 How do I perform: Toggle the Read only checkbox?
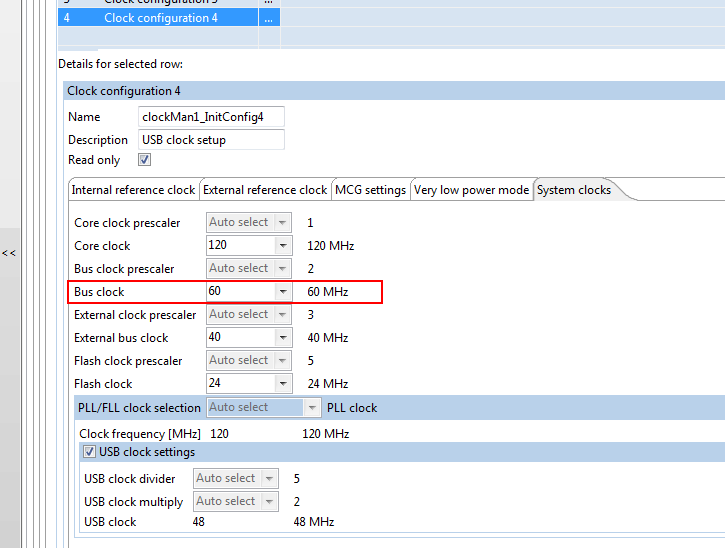[144, 160]
